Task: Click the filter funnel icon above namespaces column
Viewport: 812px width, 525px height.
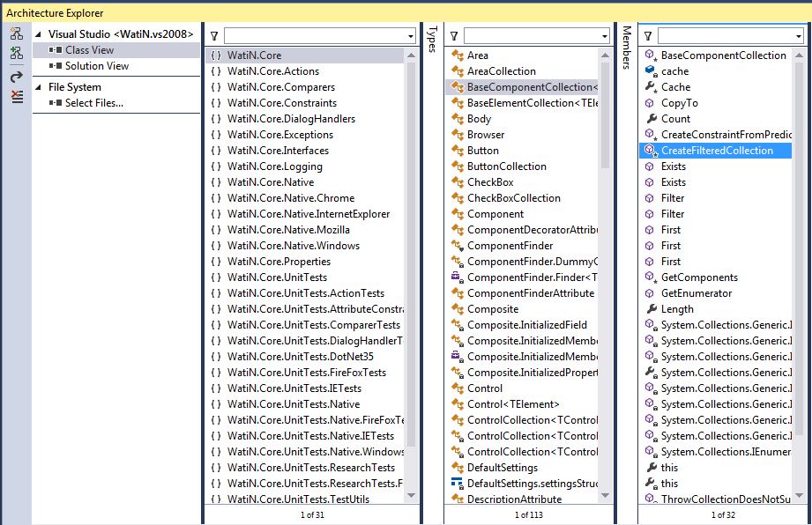Action: (x=214, y=36)
